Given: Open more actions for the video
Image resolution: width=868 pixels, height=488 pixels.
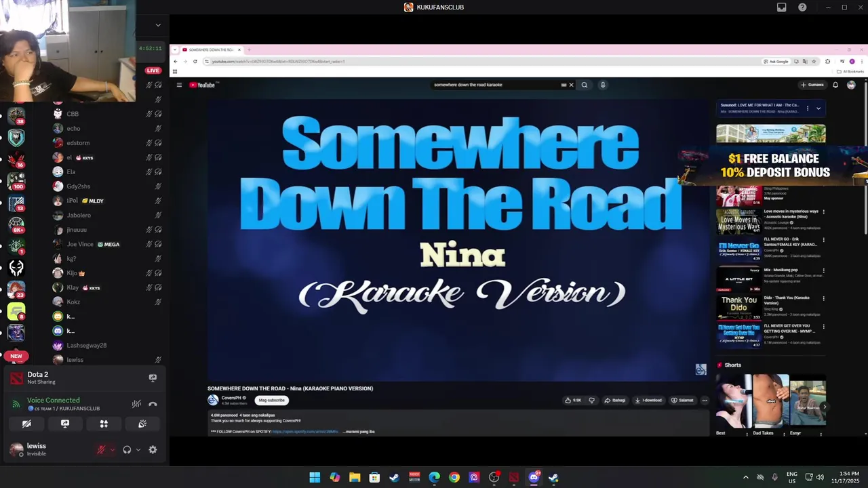Looking at the screenshot, I should click(x=705, y=400).
